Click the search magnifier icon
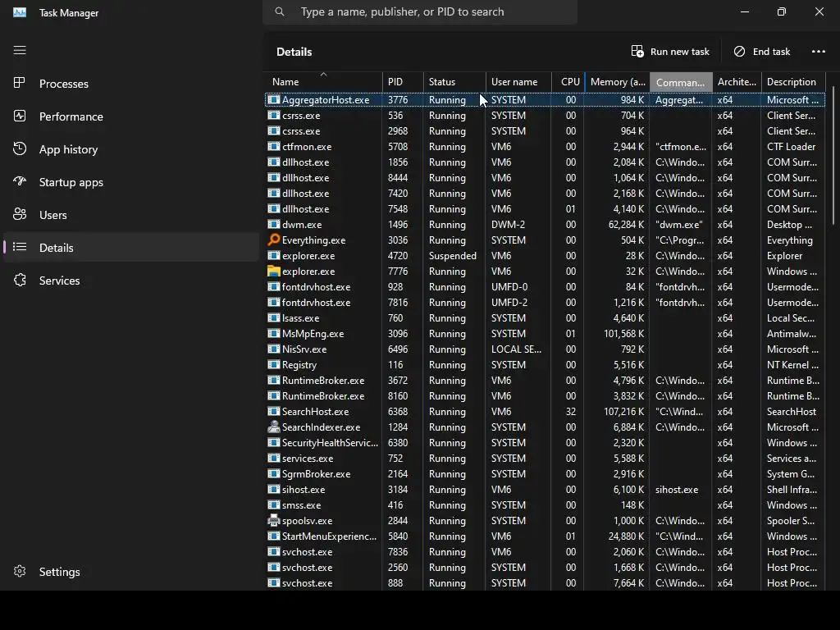This screenshot has width=840, height=630. (280, 11)
